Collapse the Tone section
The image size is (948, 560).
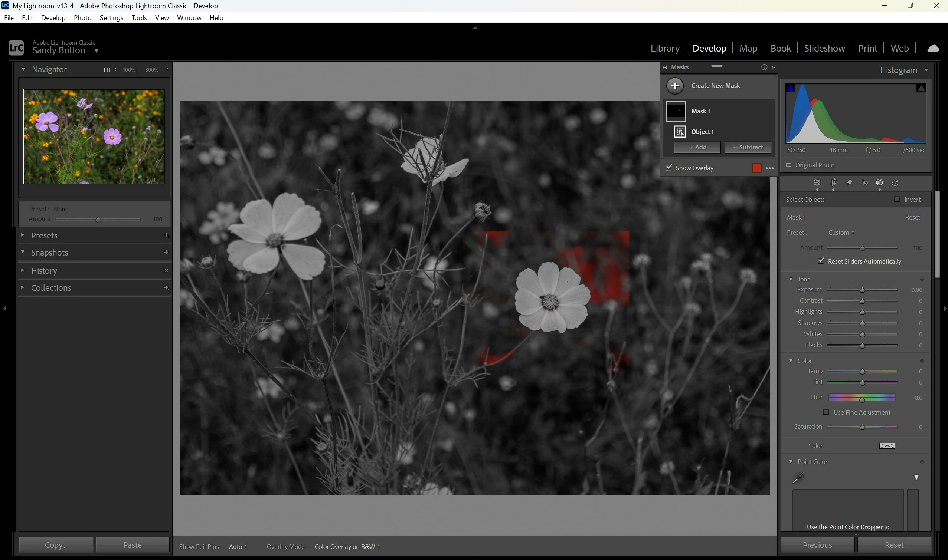(x=791, y=279)
